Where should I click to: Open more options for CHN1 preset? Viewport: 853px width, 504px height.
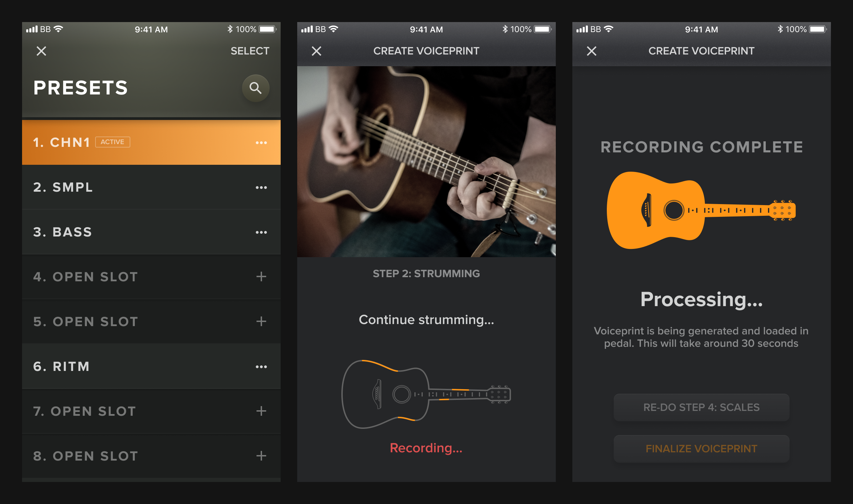point(261,143)
